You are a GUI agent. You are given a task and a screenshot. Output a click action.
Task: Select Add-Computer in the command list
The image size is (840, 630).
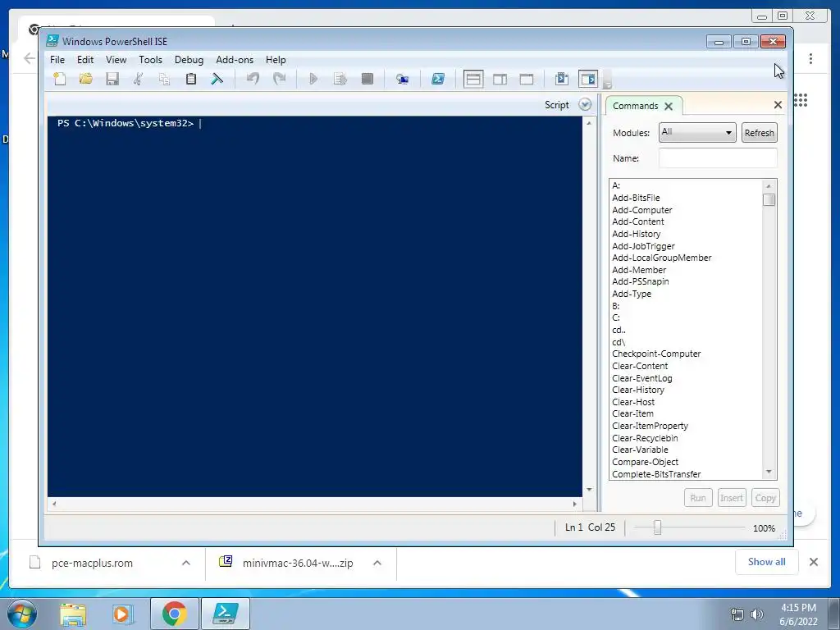tap(641, 210)
